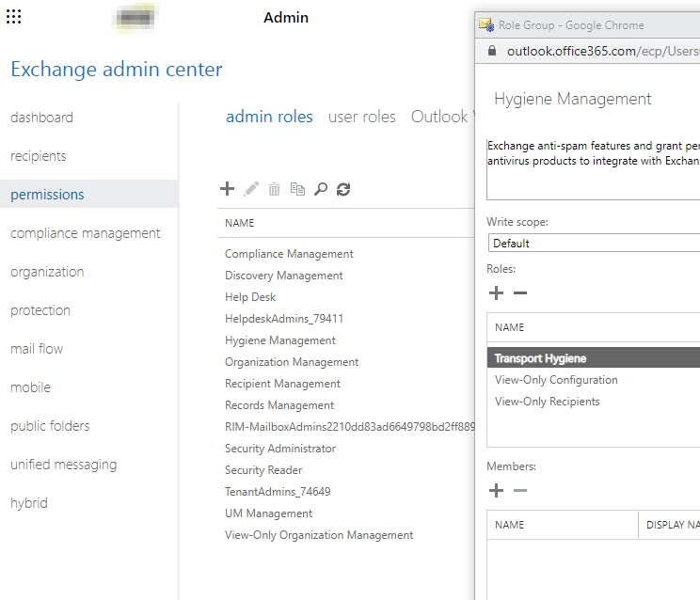
Task: Add a member in the Members section
Action: [496, 491]
